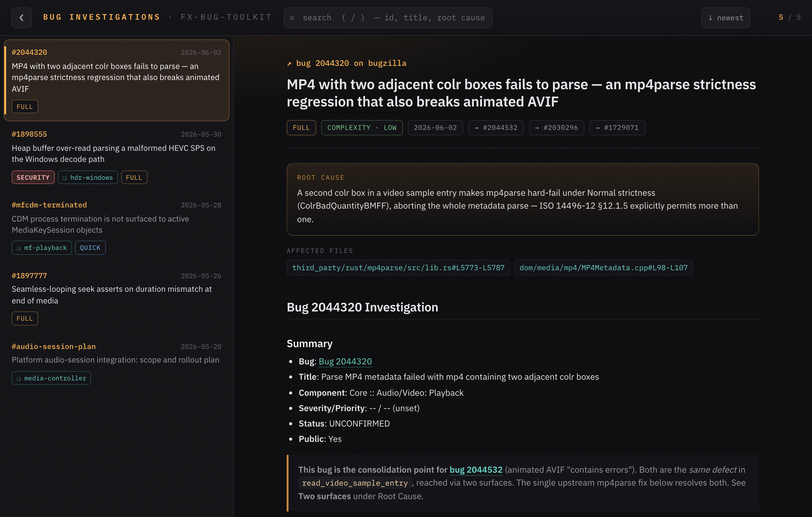Click the 'BUG INVESTIGATIONS' header title
The width and height of the screenshot is (812, 517).
coord(101,17)
